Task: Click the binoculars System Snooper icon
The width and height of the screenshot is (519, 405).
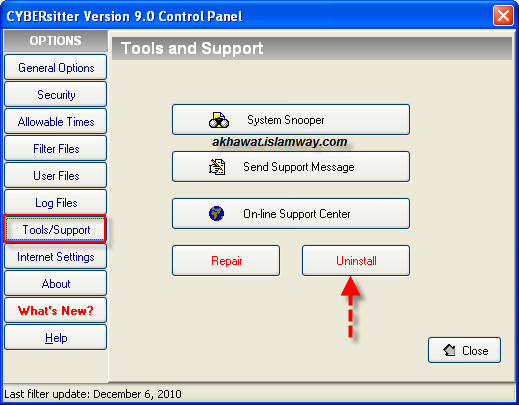Action: point(219,120)
